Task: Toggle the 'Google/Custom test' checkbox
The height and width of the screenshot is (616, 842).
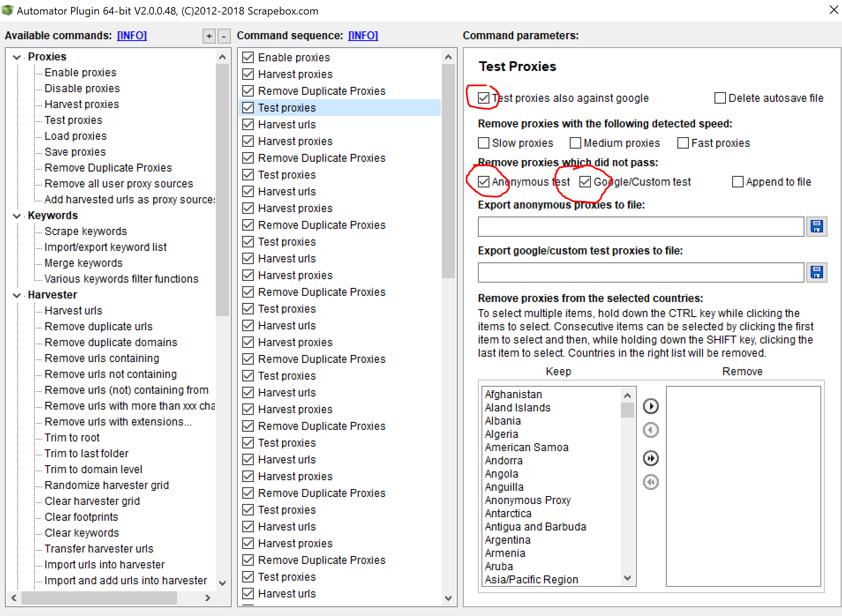Action: pos(585,182)
